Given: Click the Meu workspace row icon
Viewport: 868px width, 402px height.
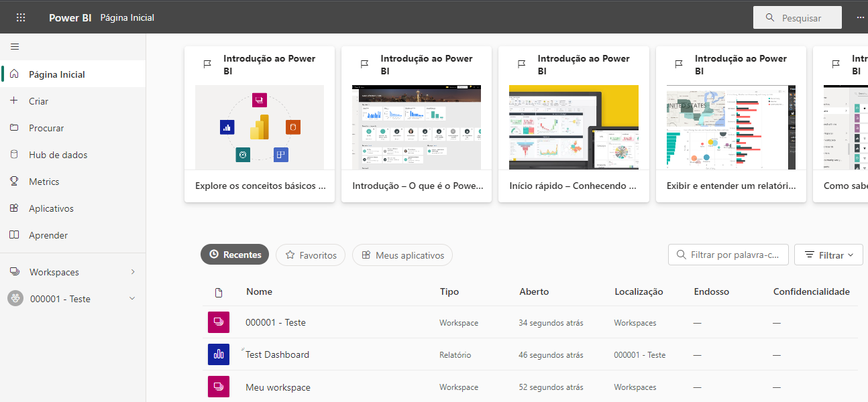Looking at the screenshot, I should click(219, 387).
